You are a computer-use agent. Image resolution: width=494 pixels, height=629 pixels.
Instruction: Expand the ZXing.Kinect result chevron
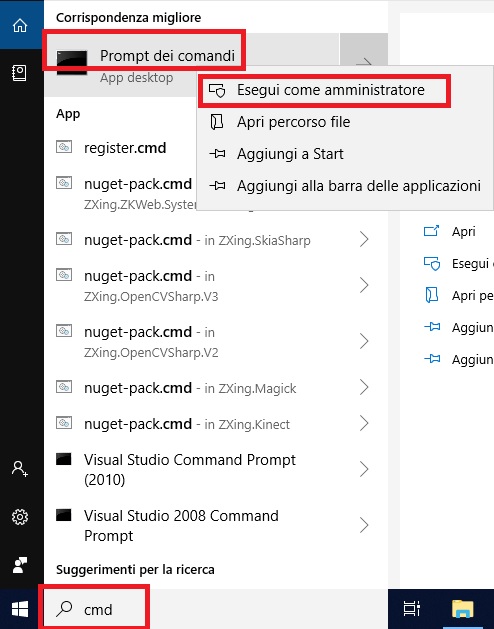pos(364,424)
